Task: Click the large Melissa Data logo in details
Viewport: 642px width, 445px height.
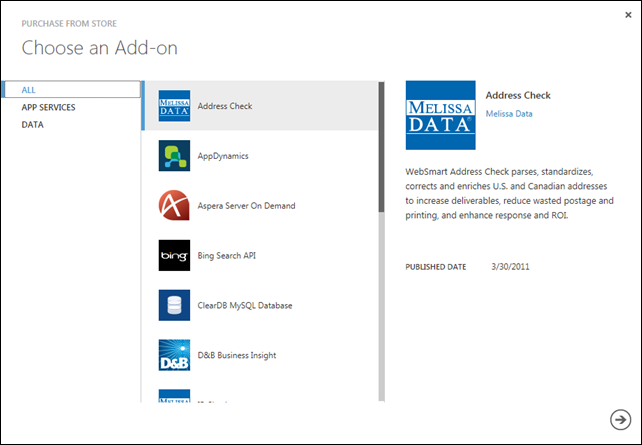Action: click(441, 115)
